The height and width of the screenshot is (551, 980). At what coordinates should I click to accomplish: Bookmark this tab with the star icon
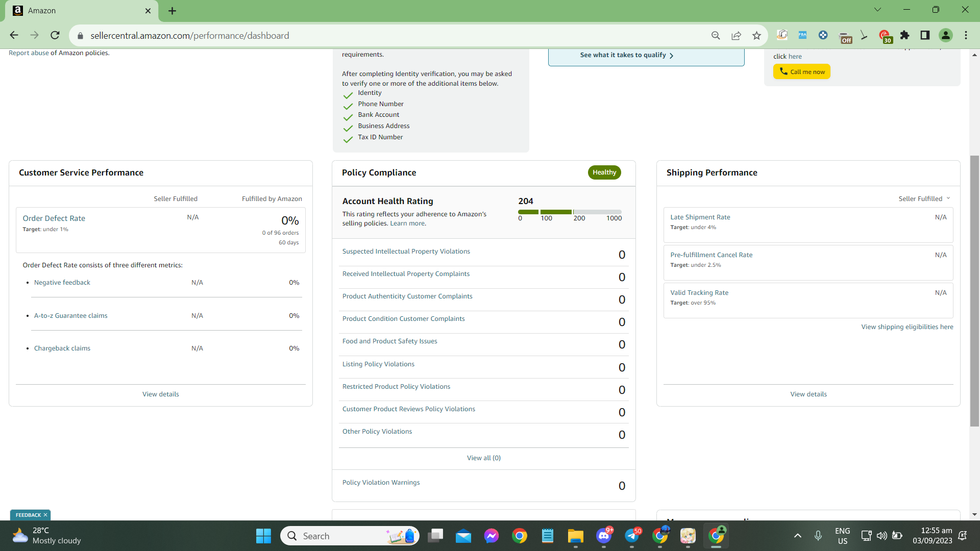[x=756, y=35]
